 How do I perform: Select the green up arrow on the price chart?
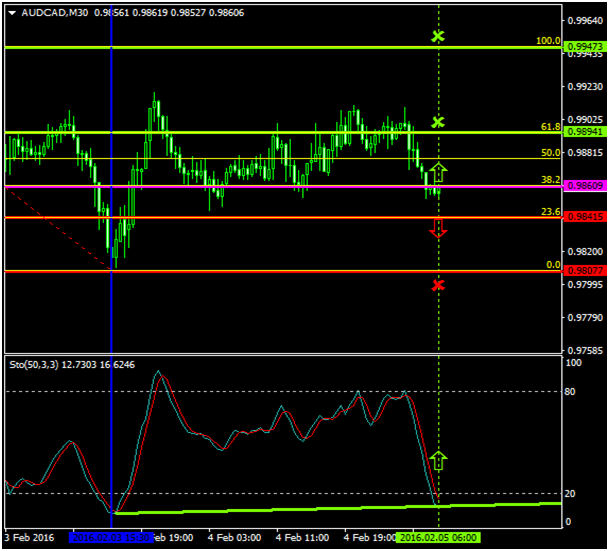pos(438,172)
